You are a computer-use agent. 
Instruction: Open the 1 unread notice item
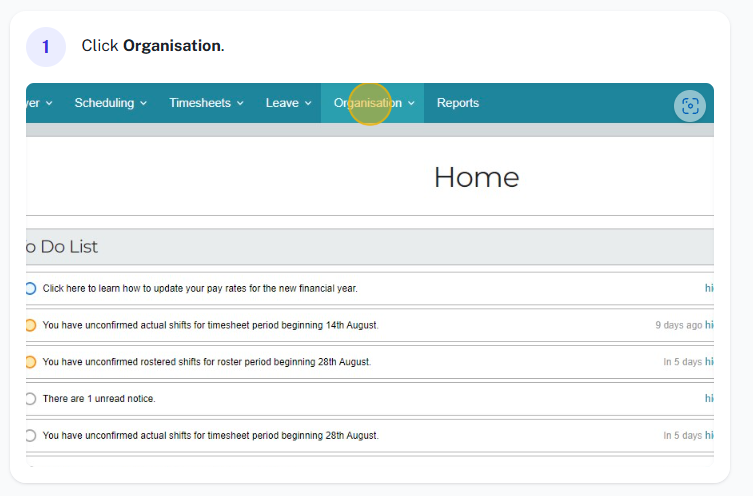(x=99, y=399)
